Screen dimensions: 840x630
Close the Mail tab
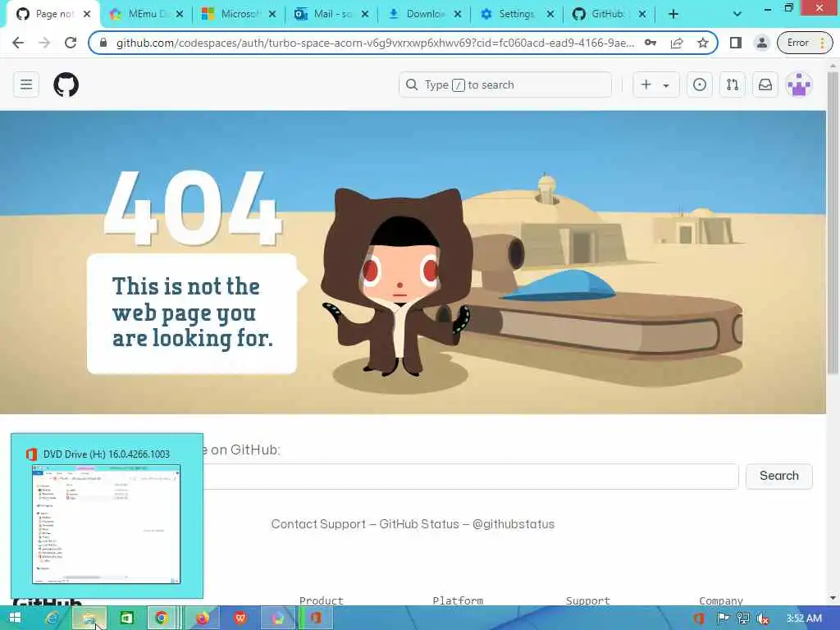tap(365, 14)
